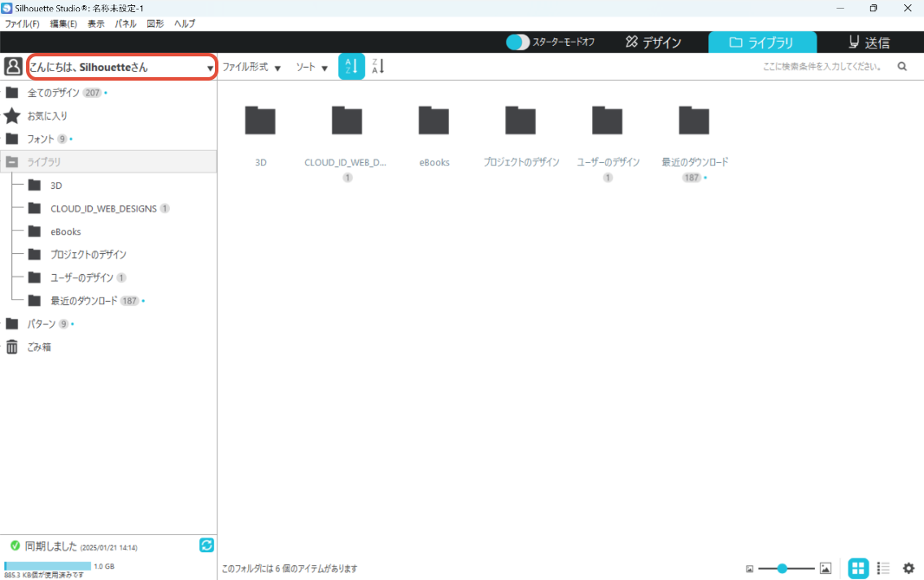Open ファイル形式 dropdown
The image size is (924, 580).
251,67
